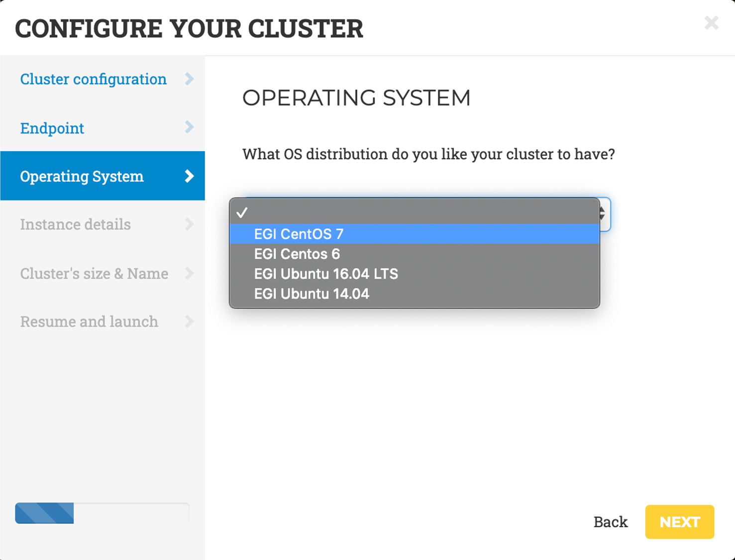This screenshot has height=560, width=735.
Task: Click the chevron beside Cluster's size & Name
Action: pyautogui.click(x=190, y=273)
